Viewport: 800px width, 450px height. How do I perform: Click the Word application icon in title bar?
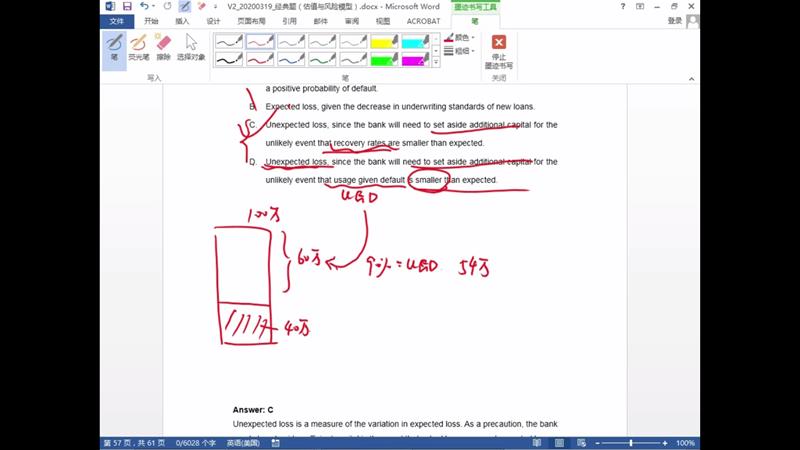click(110, 6)
